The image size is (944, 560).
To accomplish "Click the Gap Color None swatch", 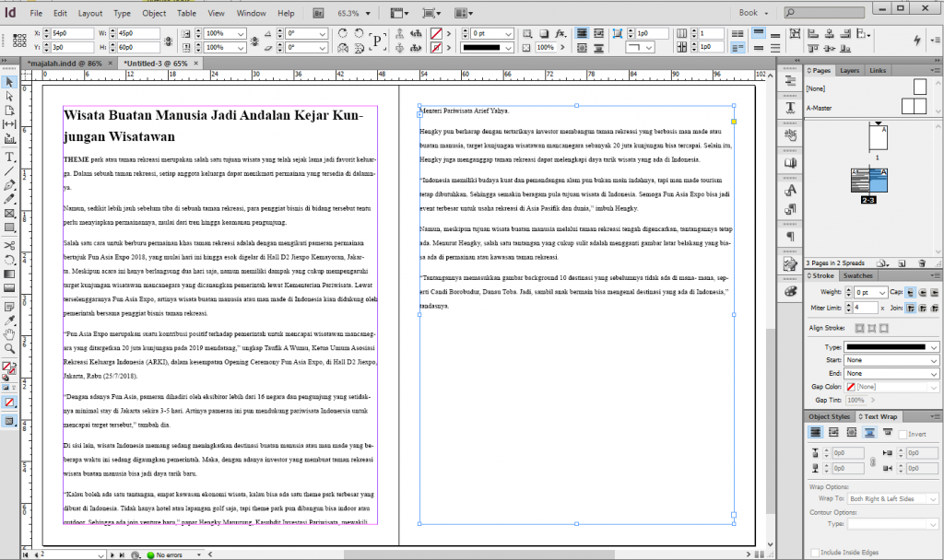I will tap(852, 388).
